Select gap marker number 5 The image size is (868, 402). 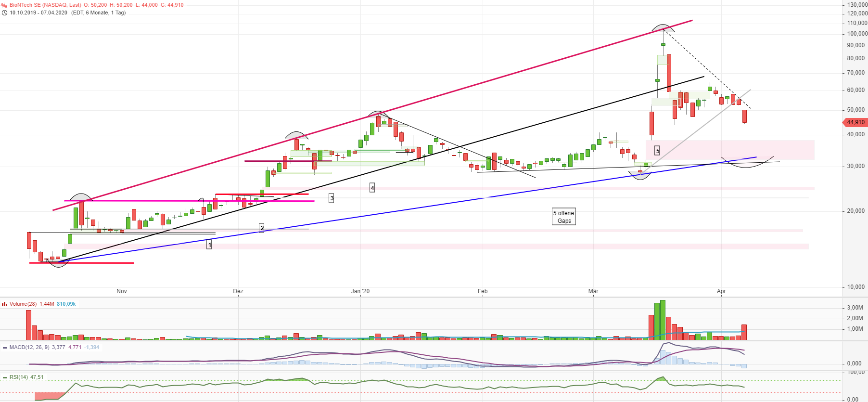point(658,151)
